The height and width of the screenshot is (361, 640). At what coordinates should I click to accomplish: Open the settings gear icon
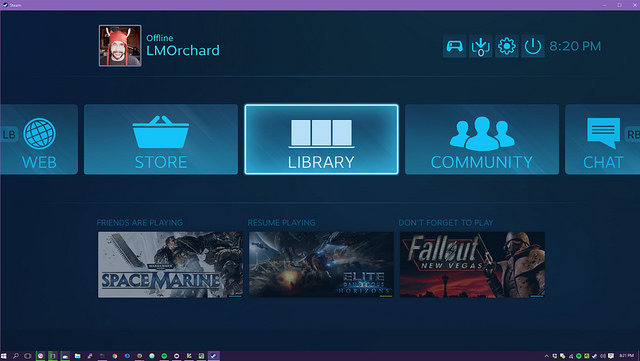(x=507, y=46)
